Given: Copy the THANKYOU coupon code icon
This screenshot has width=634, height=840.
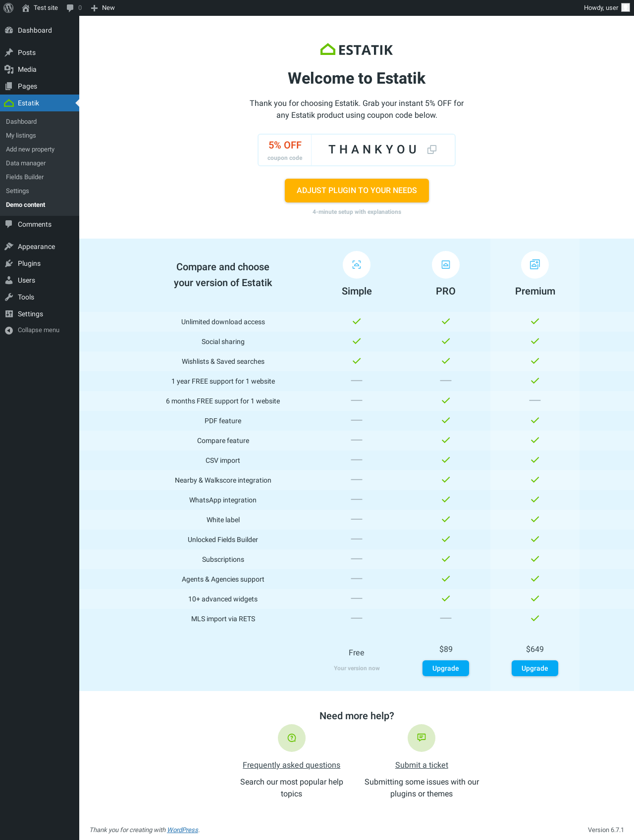Looking at the screenshot, I should (432, 149).
